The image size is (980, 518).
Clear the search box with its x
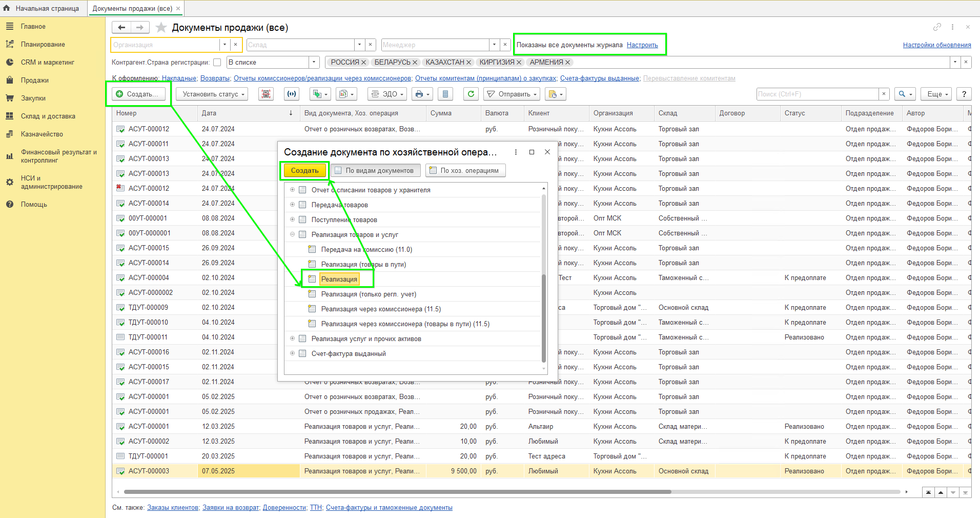(x=884, y=94)
